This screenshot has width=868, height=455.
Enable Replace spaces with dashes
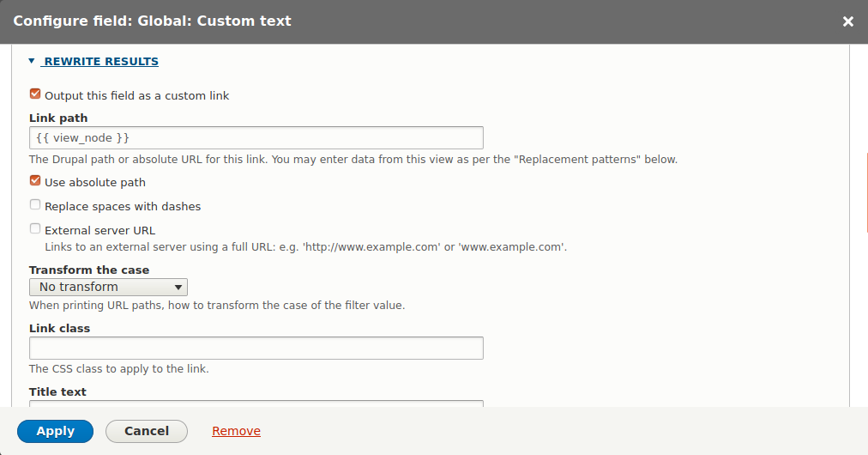[35, 205]
